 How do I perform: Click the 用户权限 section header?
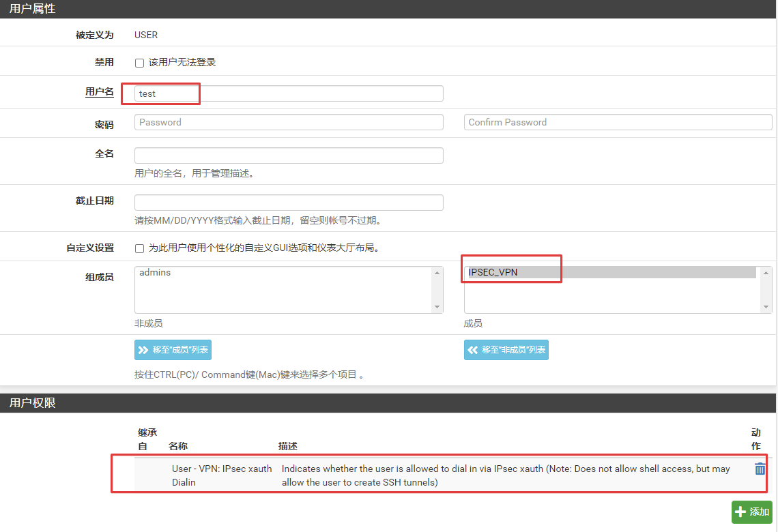tap(33, 403)
